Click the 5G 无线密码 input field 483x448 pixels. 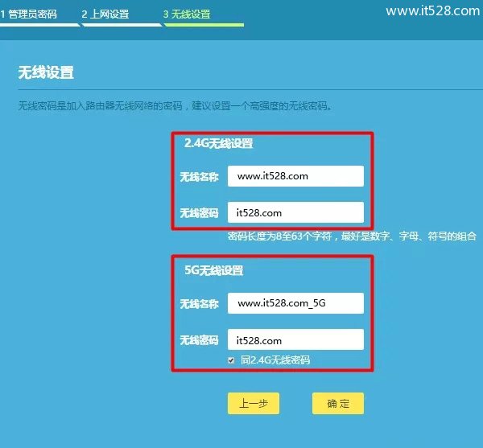[x=295, y=339]
